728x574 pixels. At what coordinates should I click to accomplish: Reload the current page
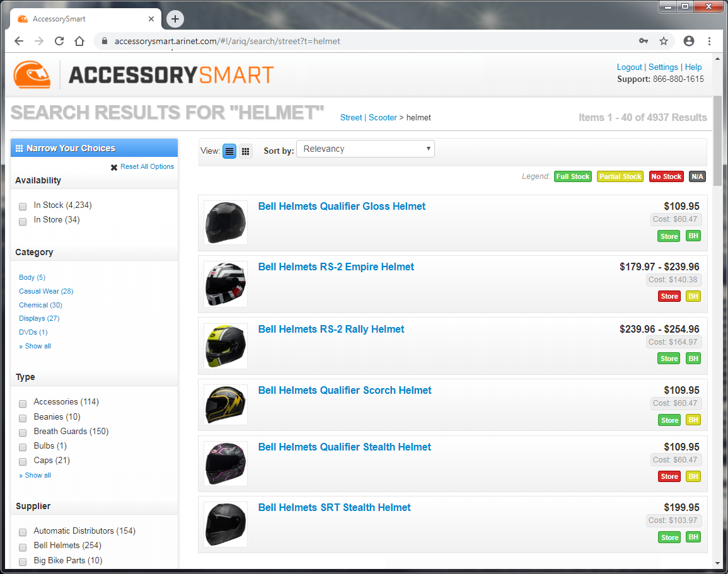pos(59,41)
